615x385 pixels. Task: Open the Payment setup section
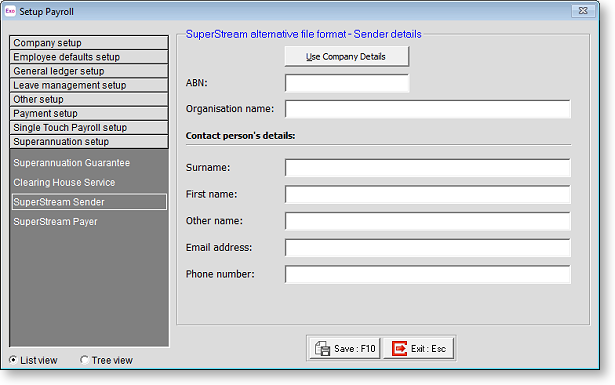tap(89, 113)
